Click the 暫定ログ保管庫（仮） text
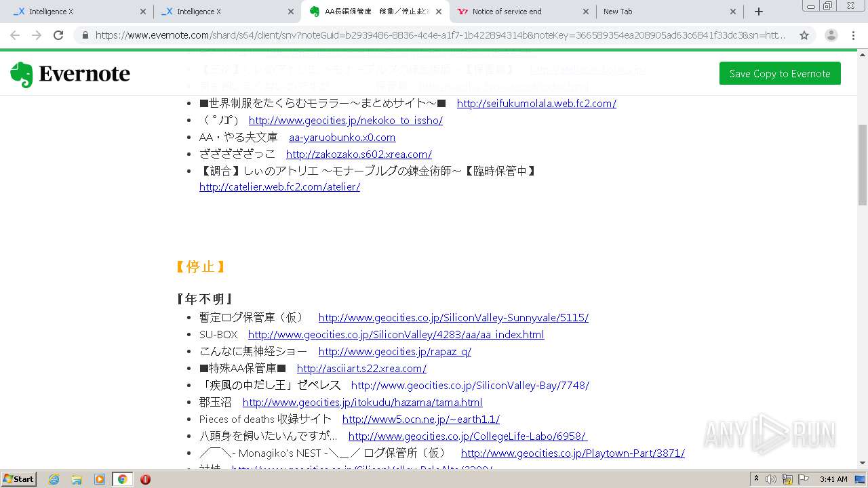Viewport: 868px width, 488px height. (x=252, y=318)
